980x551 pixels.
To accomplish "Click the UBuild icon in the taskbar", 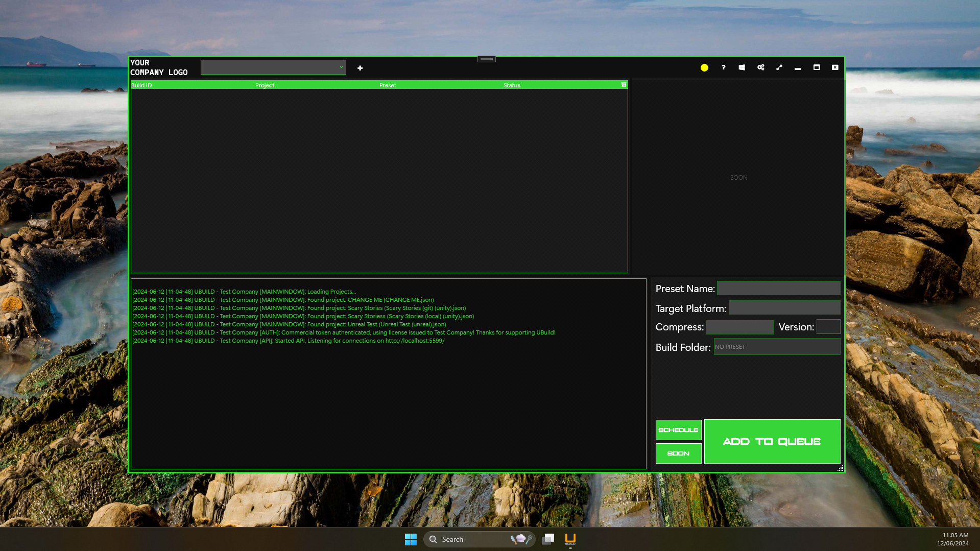I will pos(570,539).
